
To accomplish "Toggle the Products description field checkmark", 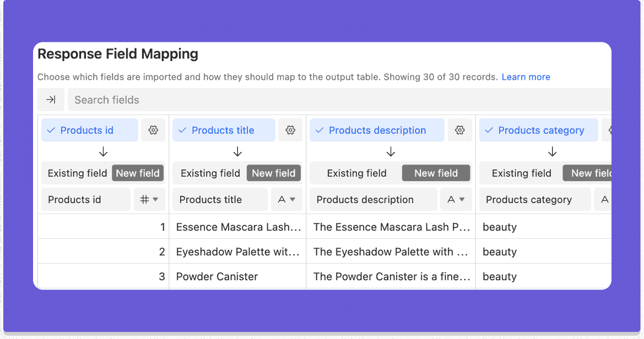I will tap(320, 130).
